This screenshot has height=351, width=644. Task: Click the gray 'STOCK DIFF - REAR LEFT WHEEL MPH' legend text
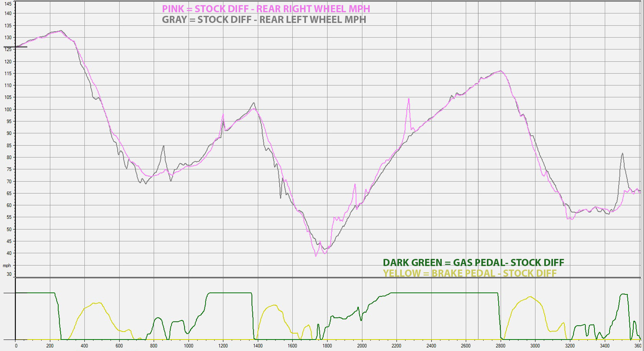pyautogui.click(x=264, y=19)
